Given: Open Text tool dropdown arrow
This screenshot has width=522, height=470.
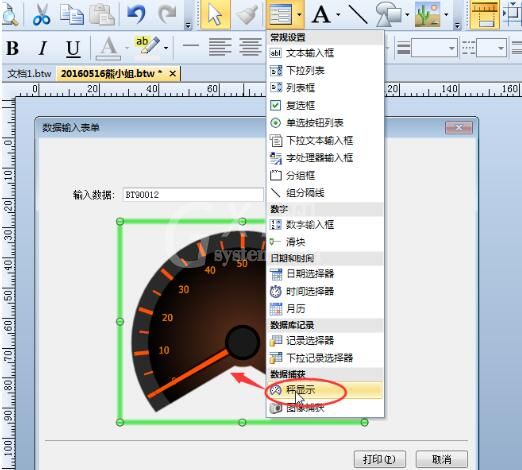Looking at the screenshot, I should tap(338, 15).
